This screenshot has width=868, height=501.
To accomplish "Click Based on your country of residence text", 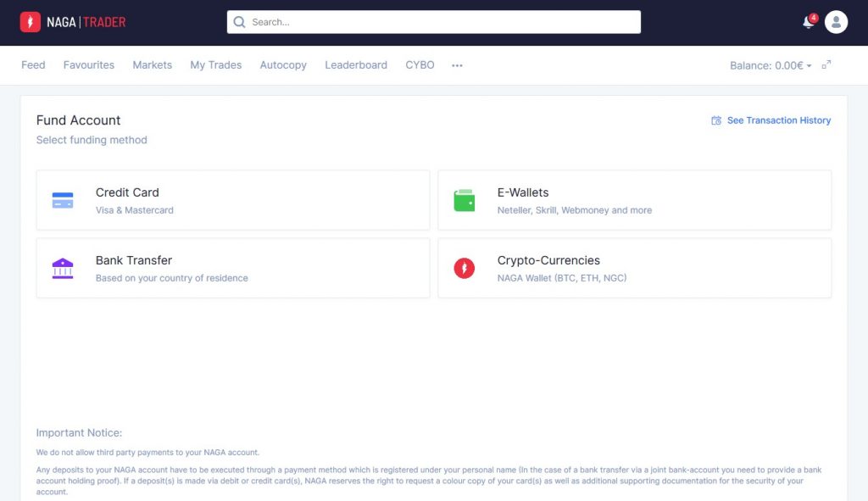I will [171, 278].
